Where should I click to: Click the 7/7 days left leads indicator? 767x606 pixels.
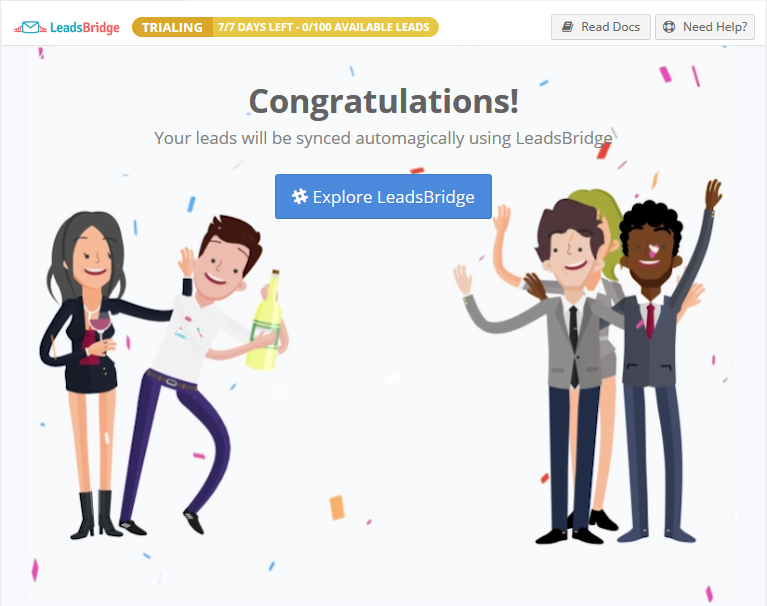[325, 27]
